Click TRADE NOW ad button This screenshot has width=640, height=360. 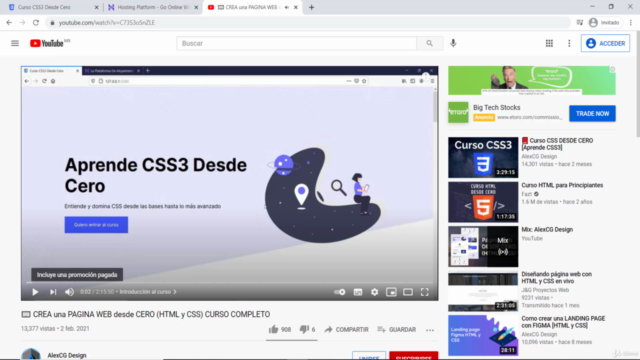coord(592,113)
